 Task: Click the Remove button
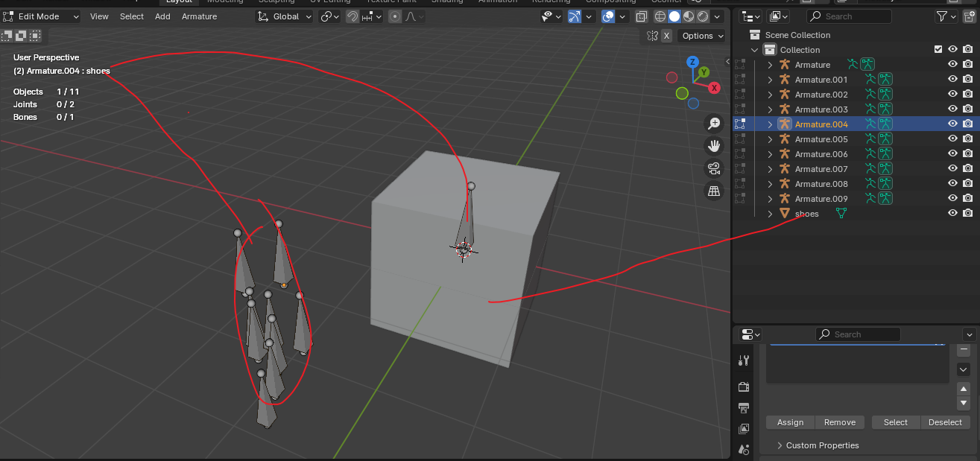(x=840, y=422)
